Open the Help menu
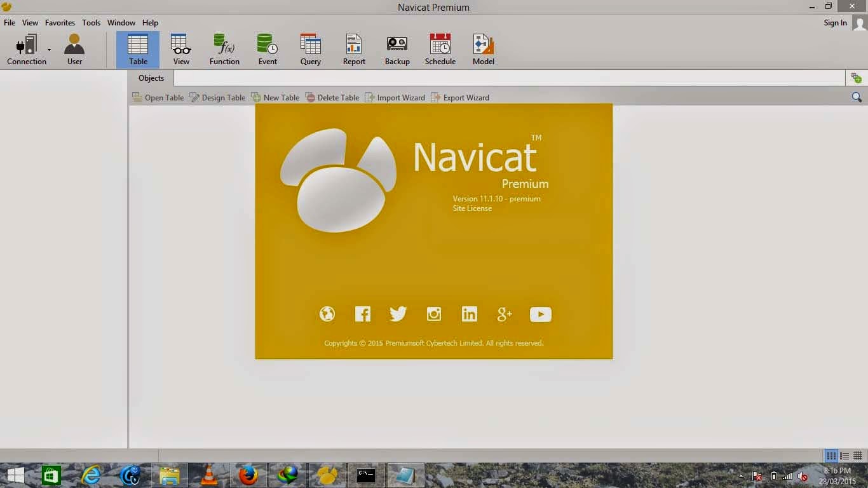This screenshot has width=868, height=488. coord(151,23)
